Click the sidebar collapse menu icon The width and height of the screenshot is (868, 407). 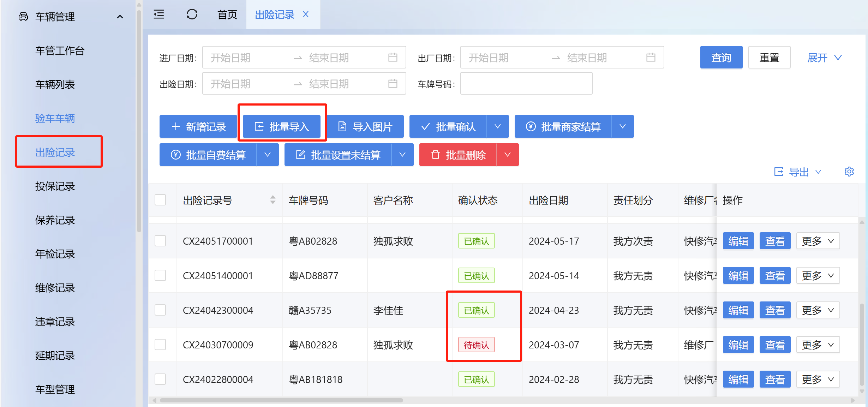click(159, 14)
